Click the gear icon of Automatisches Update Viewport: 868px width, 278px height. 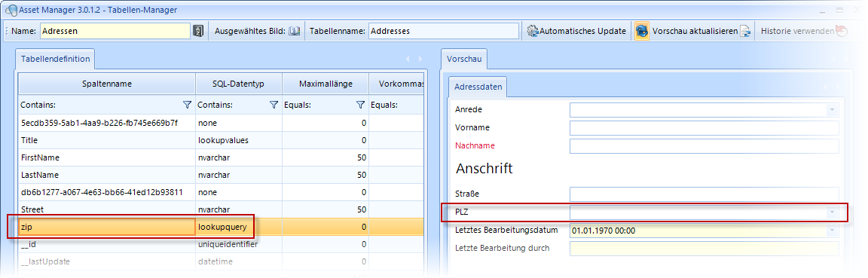click(x=533, y=31)
